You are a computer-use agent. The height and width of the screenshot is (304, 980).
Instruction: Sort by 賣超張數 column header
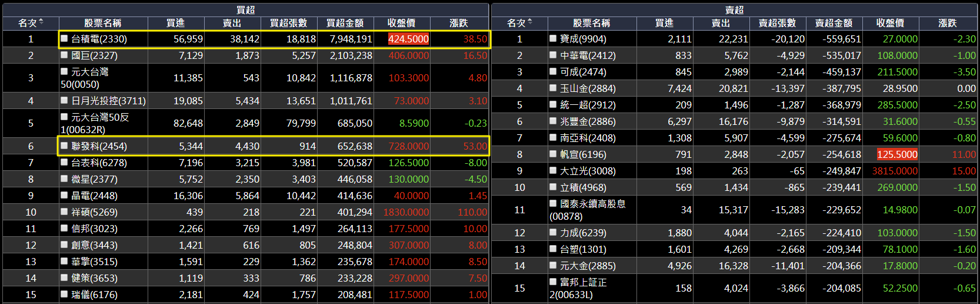[x=777, y=23]
